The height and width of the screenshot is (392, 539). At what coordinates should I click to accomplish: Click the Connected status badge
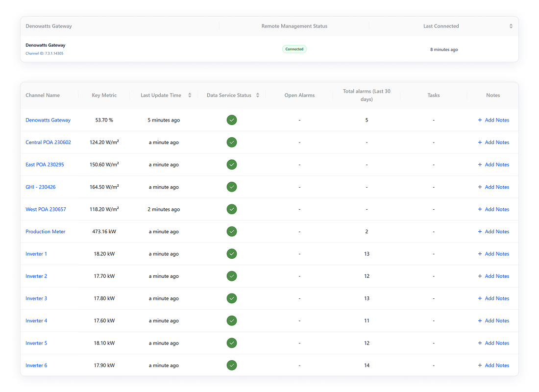pyautogui.click(x=294, y=49)
